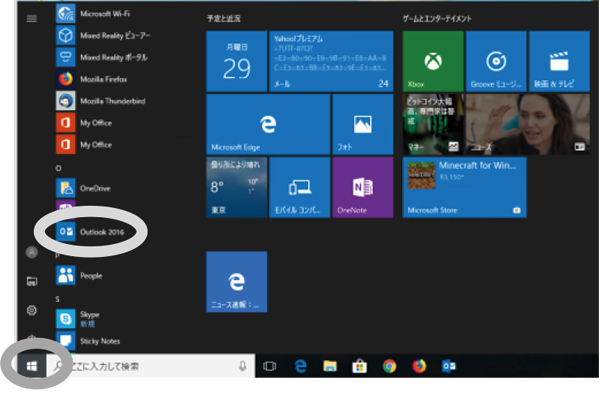Open the マネー news tile
The width and height of the screenshot is (600, 410).
pyautogui.click(x=433, y=124)
